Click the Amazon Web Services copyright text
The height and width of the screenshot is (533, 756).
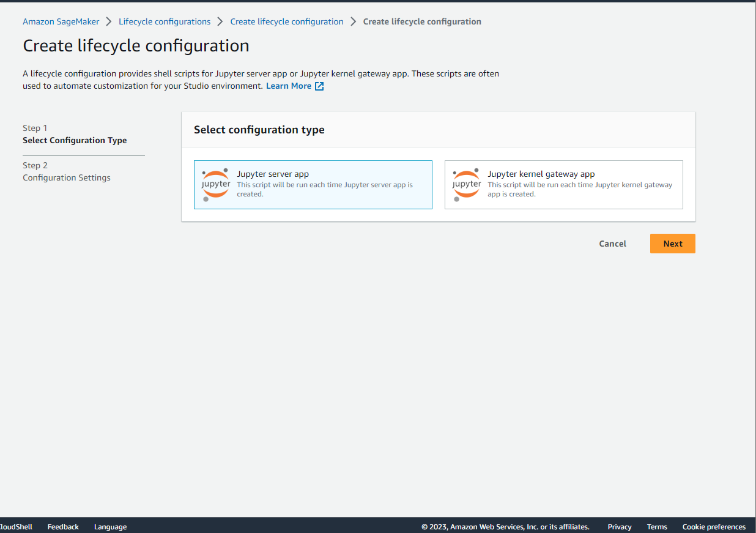(505, 527)
